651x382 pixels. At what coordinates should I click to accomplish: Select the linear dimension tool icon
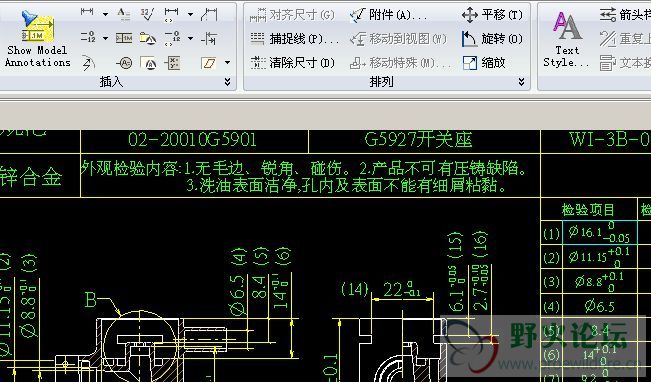[87, 12]
